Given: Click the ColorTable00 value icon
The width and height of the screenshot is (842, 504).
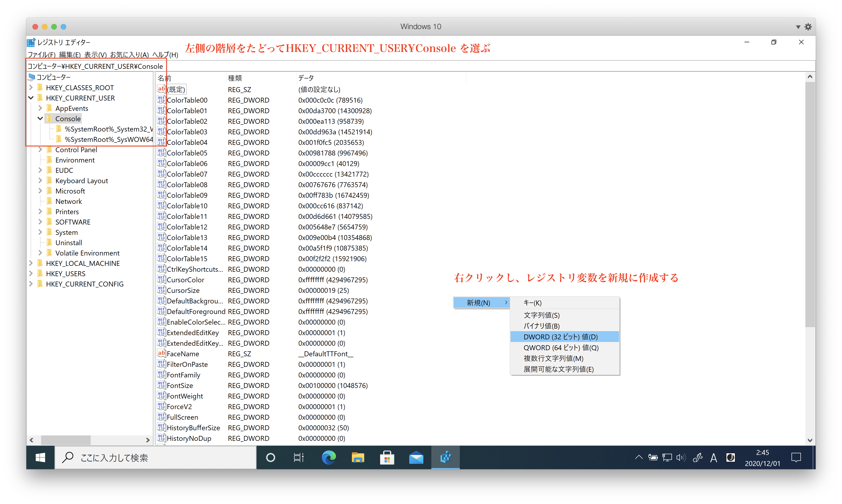Looking at the screenshot, I should coord(161,100).
